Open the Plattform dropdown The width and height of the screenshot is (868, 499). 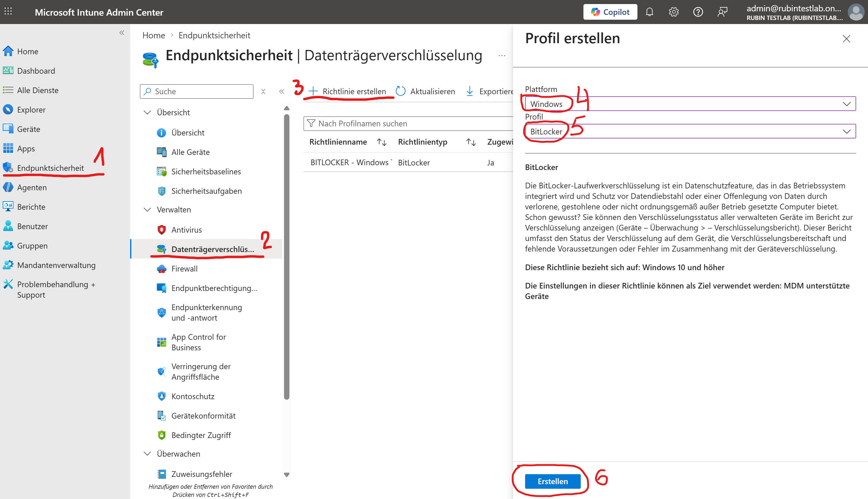coord(690,104)
